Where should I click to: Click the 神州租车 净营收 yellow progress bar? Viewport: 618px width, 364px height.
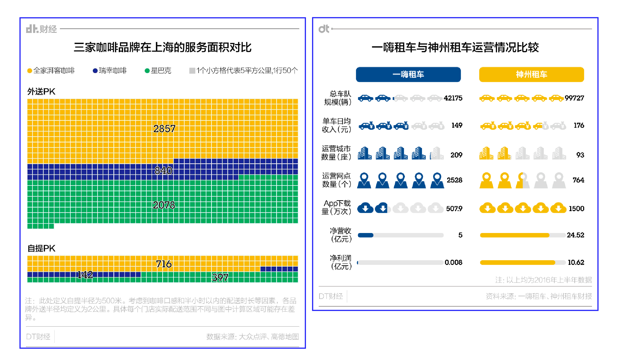(514, 235)
